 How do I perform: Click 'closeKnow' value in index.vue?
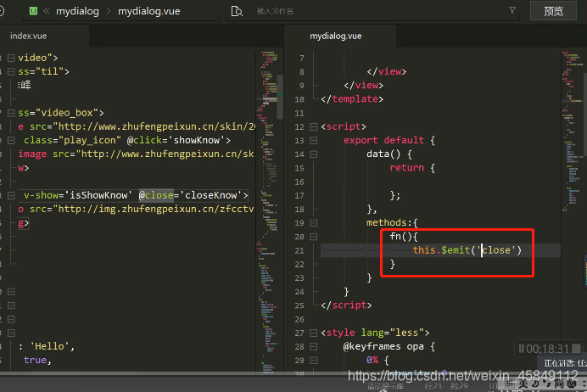point(210,195)
